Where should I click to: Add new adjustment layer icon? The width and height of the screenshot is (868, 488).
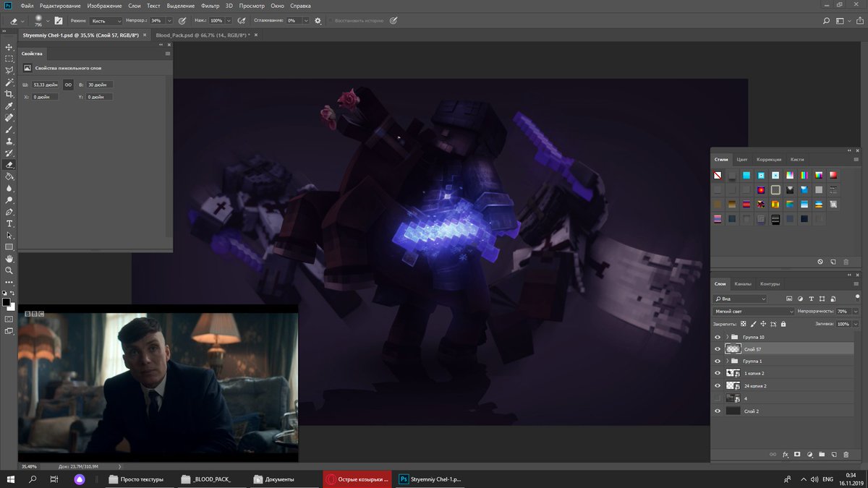(x=809, y=454)
